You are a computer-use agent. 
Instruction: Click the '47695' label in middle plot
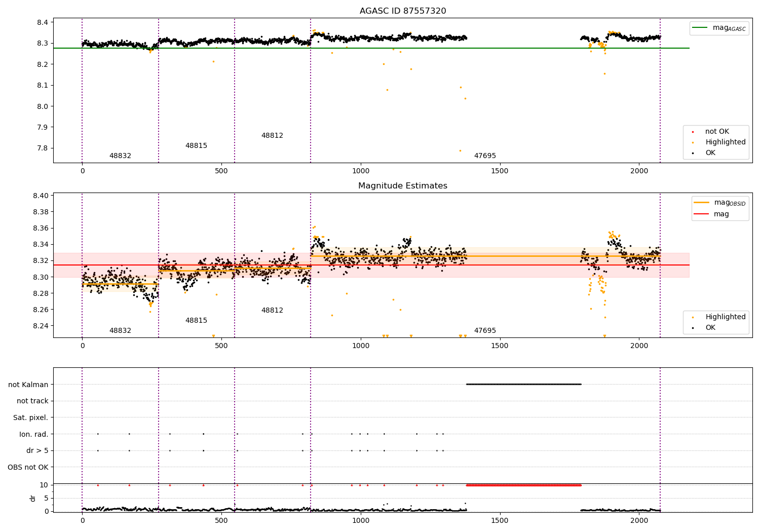[485, 331]
